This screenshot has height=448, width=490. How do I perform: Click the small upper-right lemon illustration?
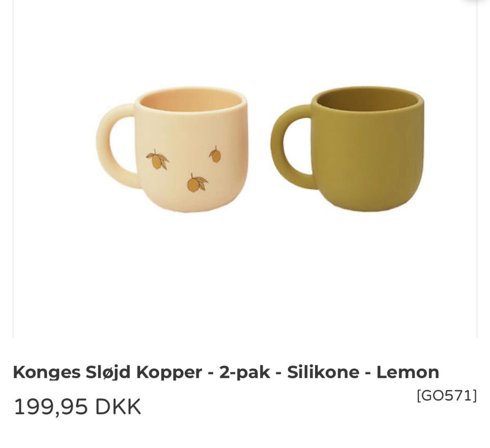[215, 154]
